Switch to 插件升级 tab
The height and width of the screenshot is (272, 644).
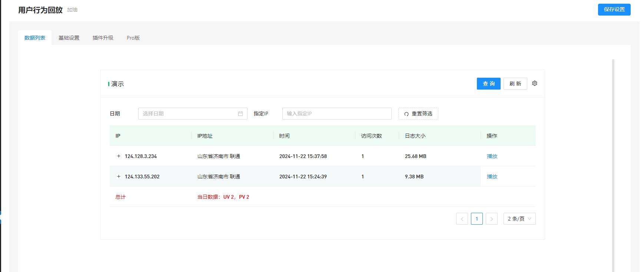coord(103,38)
